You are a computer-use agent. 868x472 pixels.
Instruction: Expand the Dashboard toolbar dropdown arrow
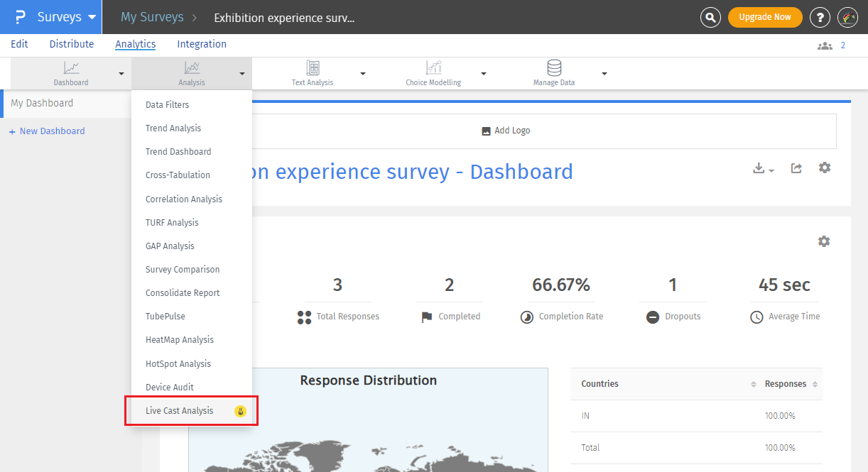[x=121, y=74]
